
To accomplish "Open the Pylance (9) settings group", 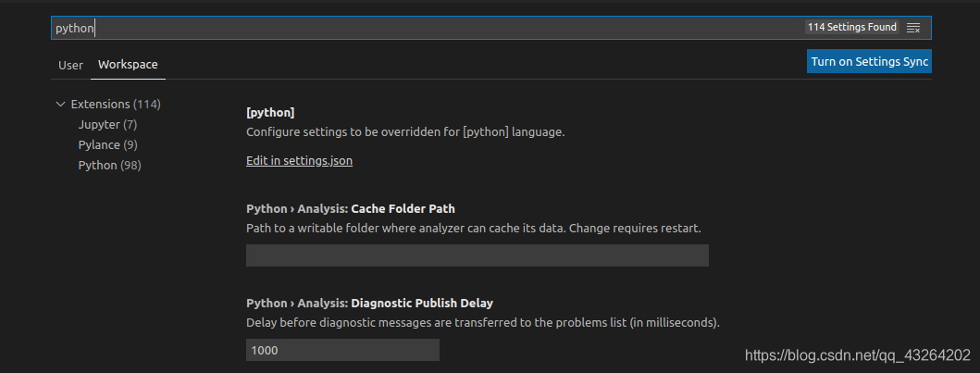I will (x=107, y=145).
